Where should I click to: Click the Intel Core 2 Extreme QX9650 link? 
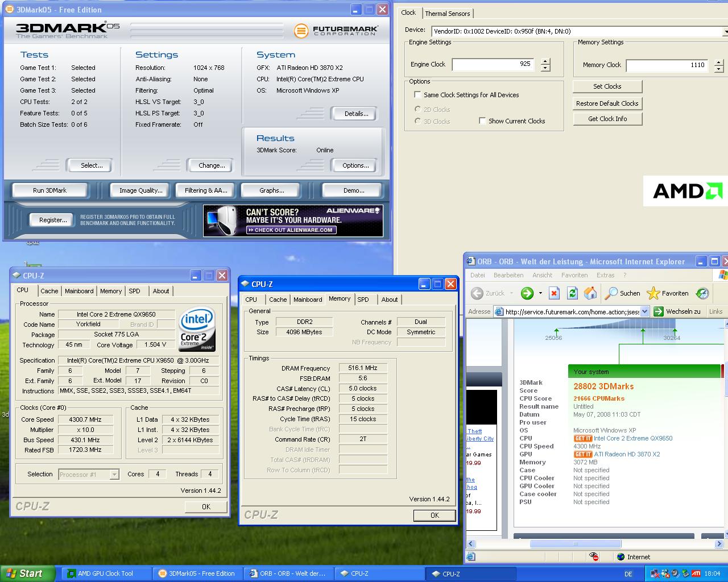tap(632, 438)
